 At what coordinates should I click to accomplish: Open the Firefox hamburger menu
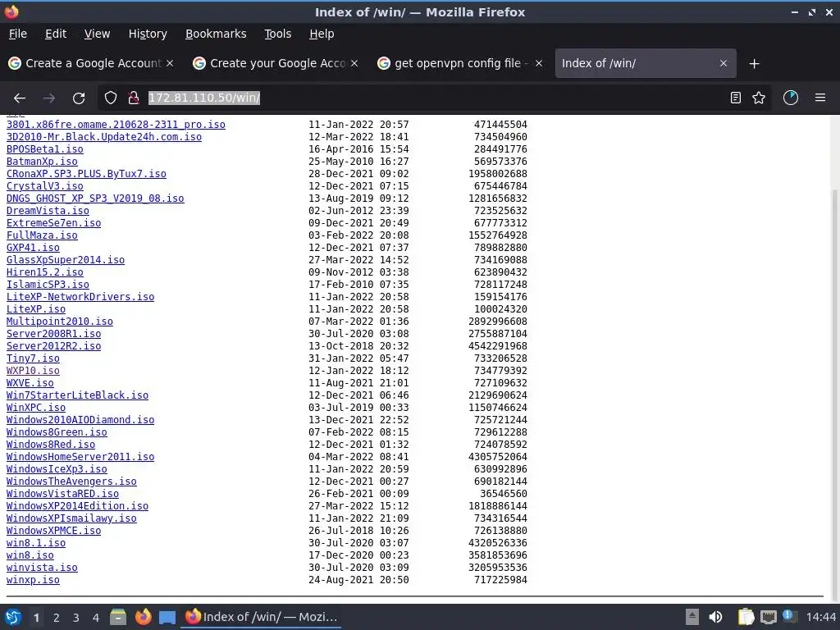click(x=820, y=98)
